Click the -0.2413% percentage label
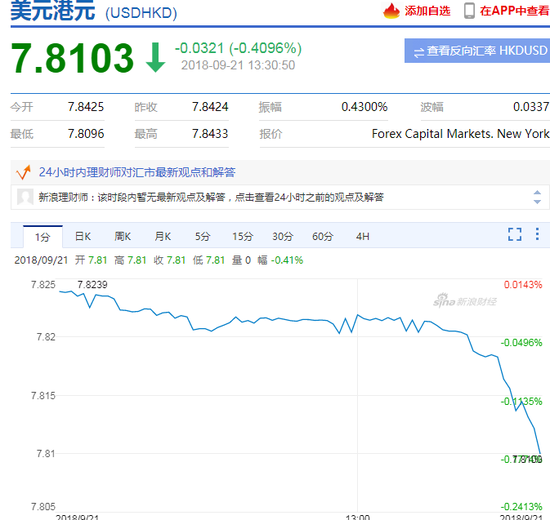Image resolution: width=550 pixels, height=520 pixels. pos(522,507)
